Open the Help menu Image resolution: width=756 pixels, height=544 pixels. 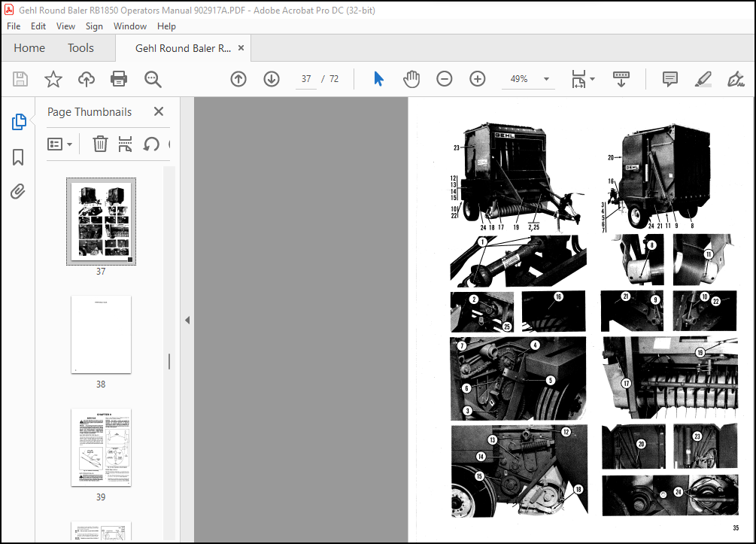(166, 26)
